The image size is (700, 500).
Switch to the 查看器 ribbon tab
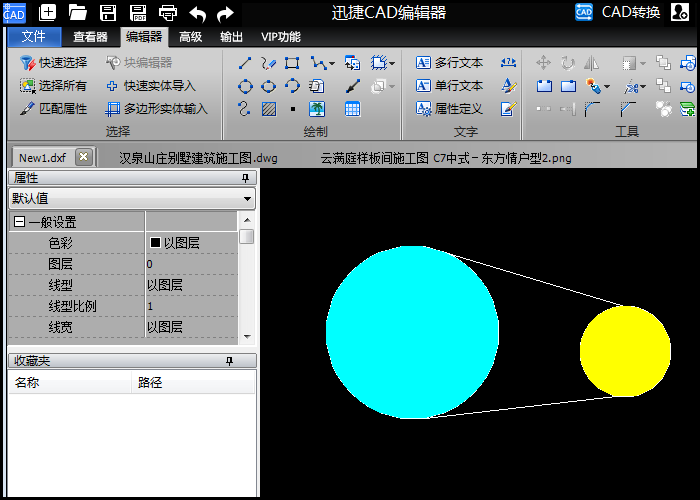90,37
